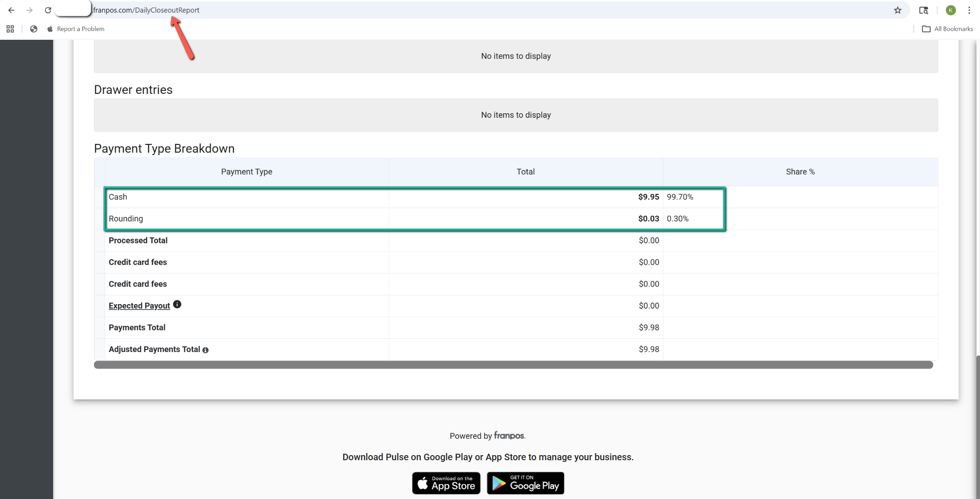Open the Expected Payout link
The height and width of the screenshot is (499, 980).
point(139,306)
